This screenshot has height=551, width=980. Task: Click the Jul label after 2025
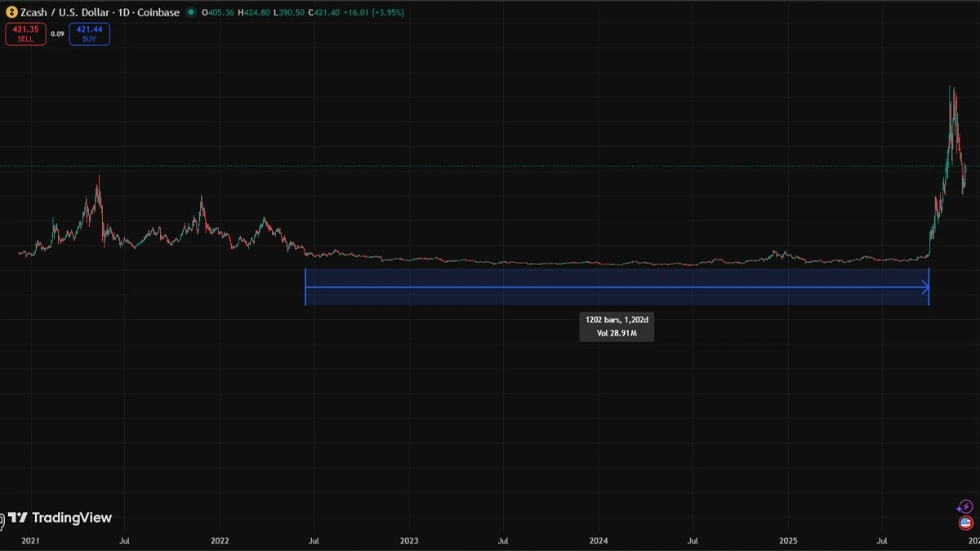pyautogui.click(x=882, y=540)
